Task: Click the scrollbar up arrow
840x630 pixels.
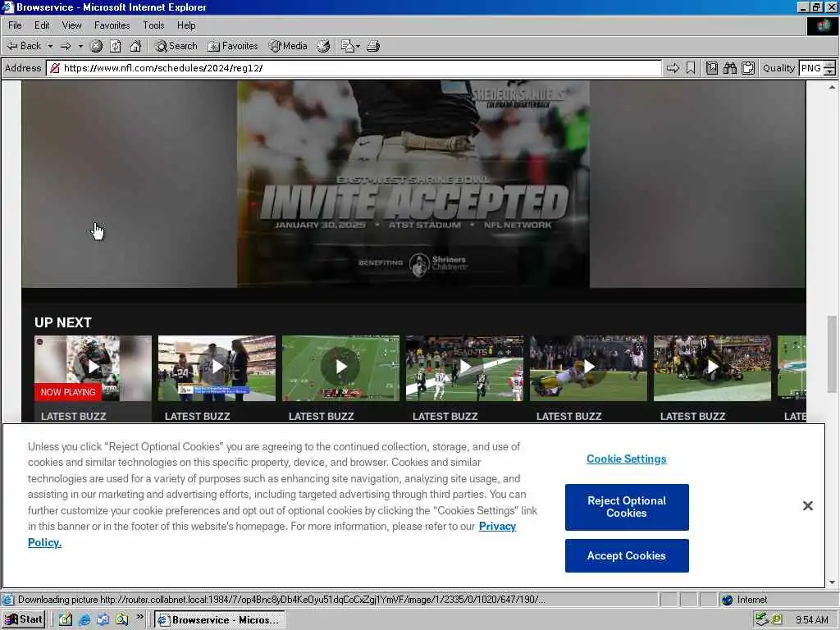Action: 832,87
